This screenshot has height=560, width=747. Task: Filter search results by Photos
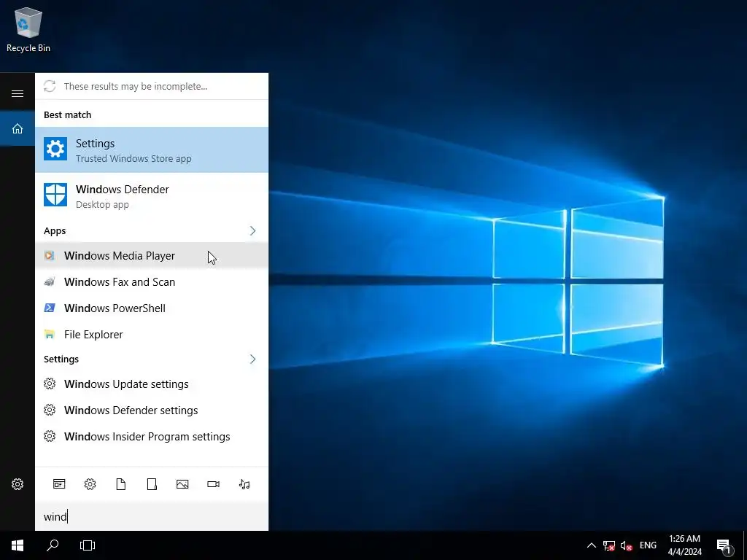(182, 484)
